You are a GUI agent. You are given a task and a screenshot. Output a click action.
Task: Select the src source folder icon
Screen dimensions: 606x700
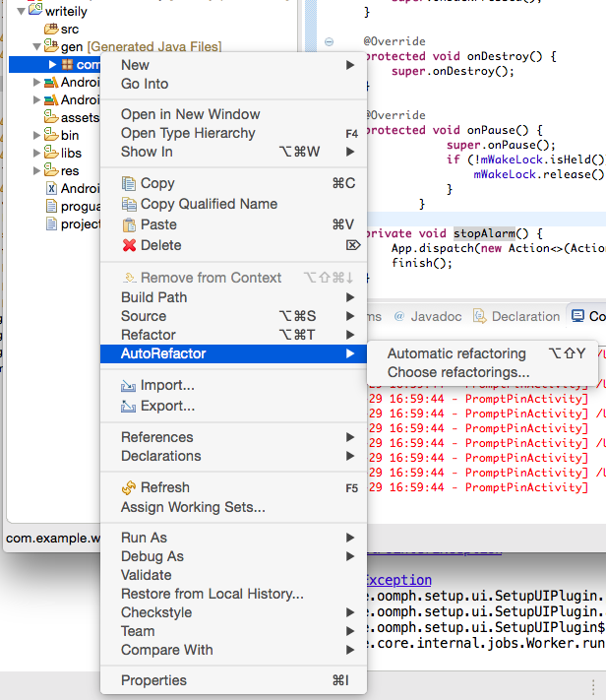tap(51, 30)
